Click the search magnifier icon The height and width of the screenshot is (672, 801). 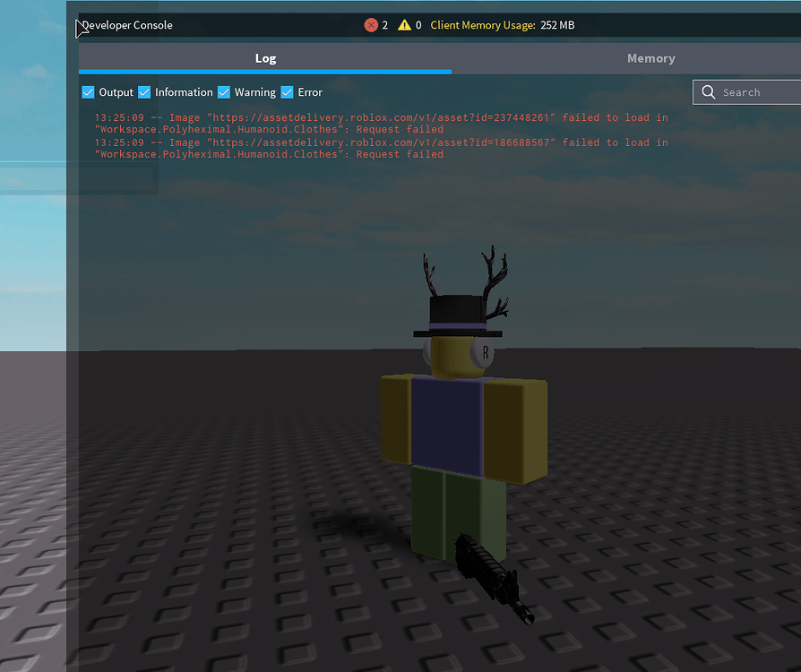[709, 91]
